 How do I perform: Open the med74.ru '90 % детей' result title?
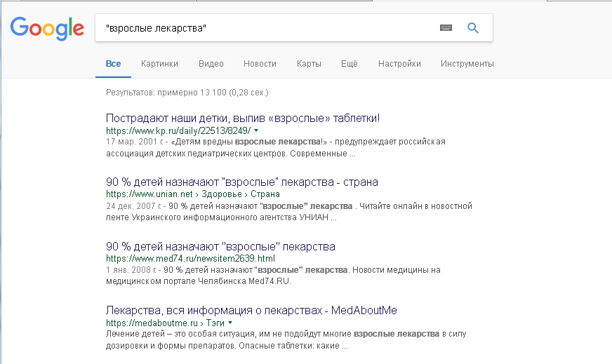tap(220, 247)
